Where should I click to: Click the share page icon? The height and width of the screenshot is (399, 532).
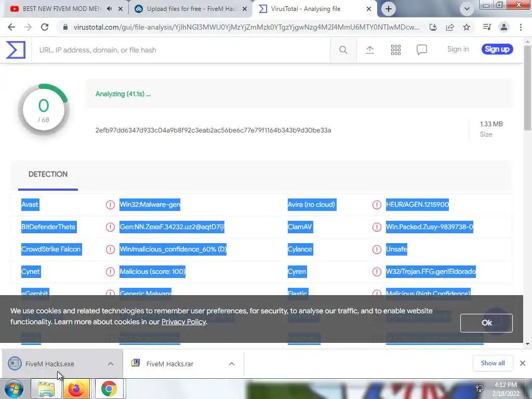[x=450, y=27]
